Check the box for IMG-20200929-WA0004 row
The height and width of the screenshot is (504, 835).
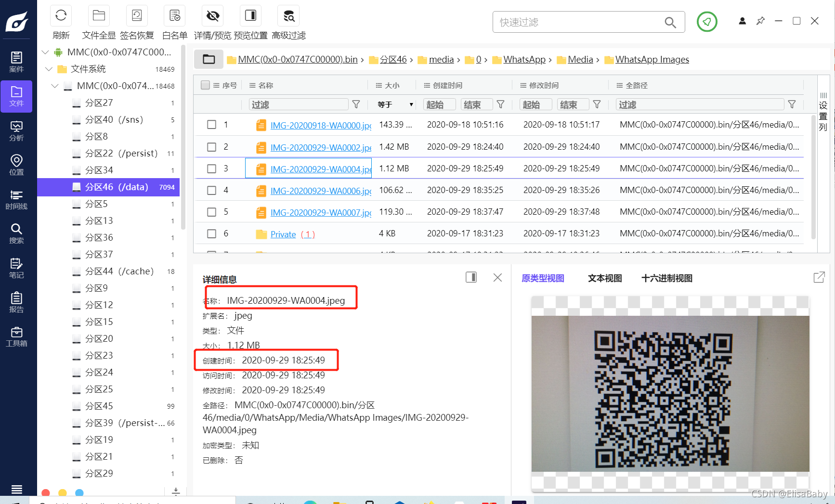[x=211, y=168]
